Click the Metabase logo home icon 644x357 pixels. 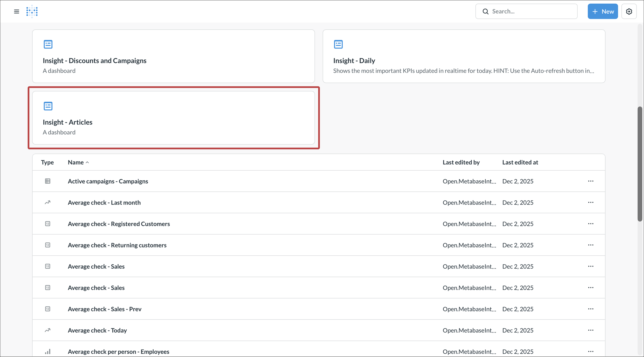[32, 12]
